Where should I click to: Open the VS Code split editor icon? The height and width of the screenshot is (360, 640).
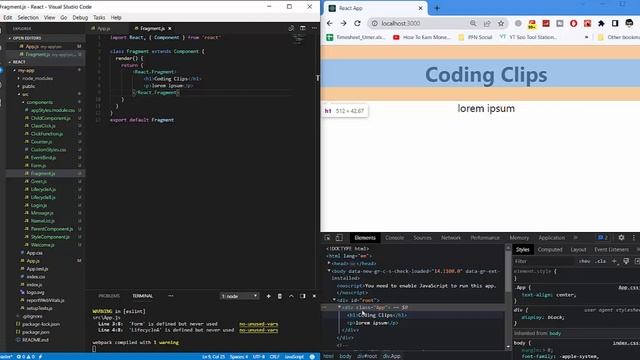pos(302,28)
